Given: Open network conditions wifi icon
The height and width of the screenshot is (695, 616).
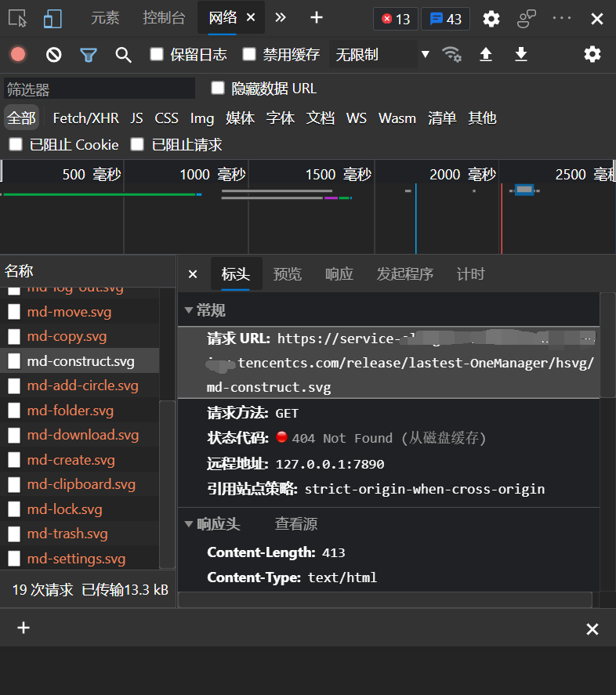Looking at the screenshot, I should coord(451,55).
